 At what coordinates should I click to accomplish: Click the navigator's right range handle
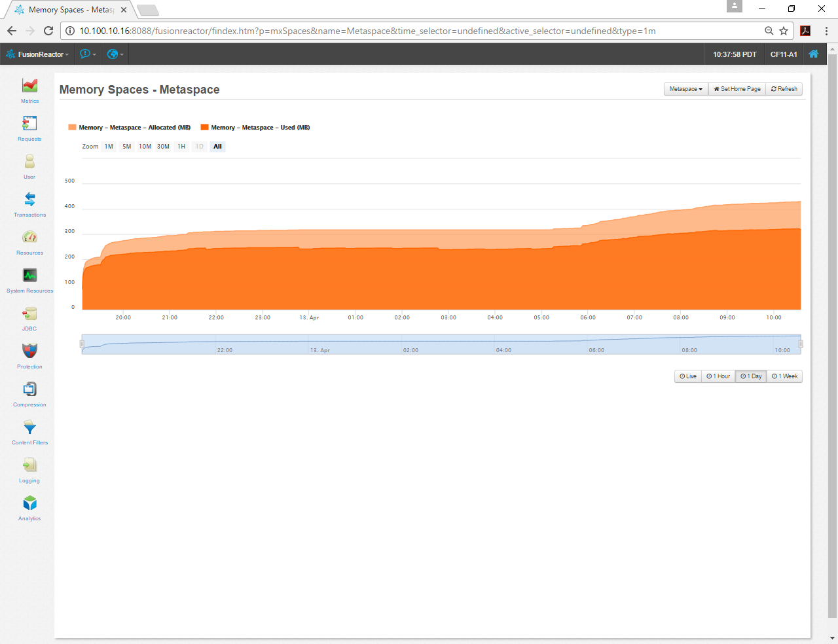(x=801, y=344)
